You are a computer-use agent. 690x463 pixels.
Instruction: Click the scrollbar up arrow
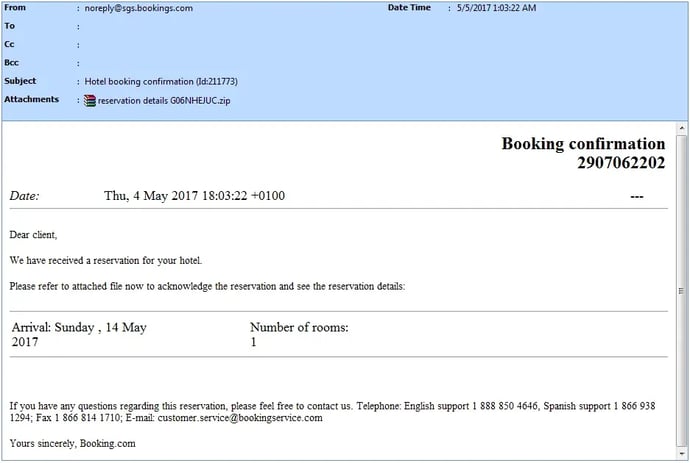pos(682,129)
